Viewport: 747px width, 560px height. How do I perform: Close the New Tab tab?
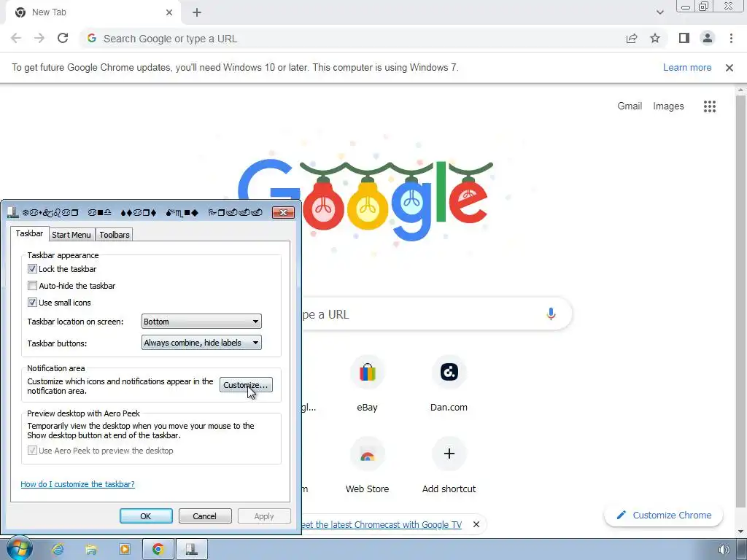[169, 12]
